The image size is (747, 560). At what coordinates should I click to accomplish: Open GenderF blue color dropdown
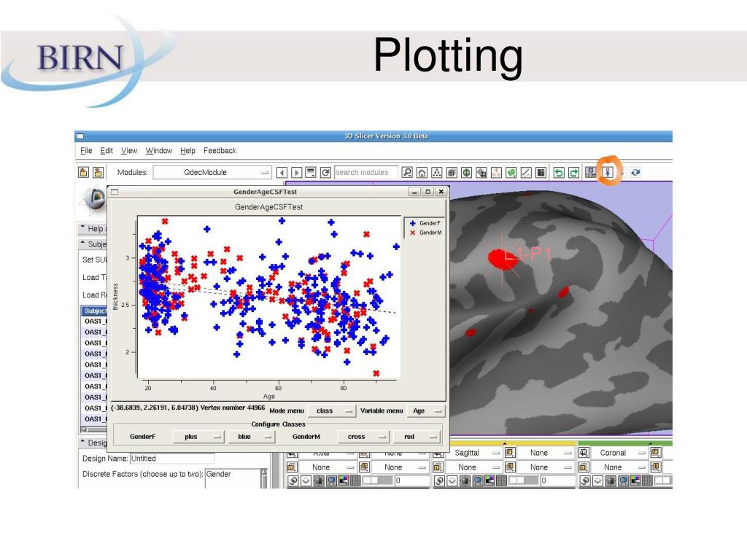252,436
